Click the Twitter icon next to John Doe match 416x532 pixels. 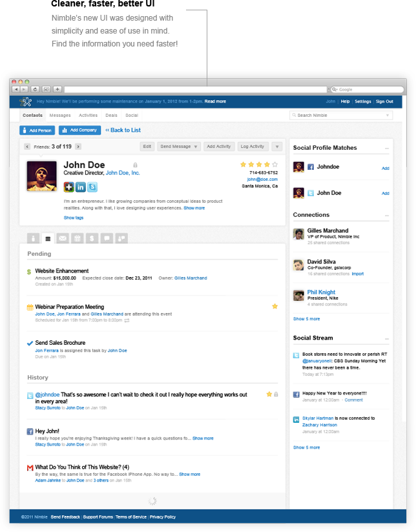[311, 193]
